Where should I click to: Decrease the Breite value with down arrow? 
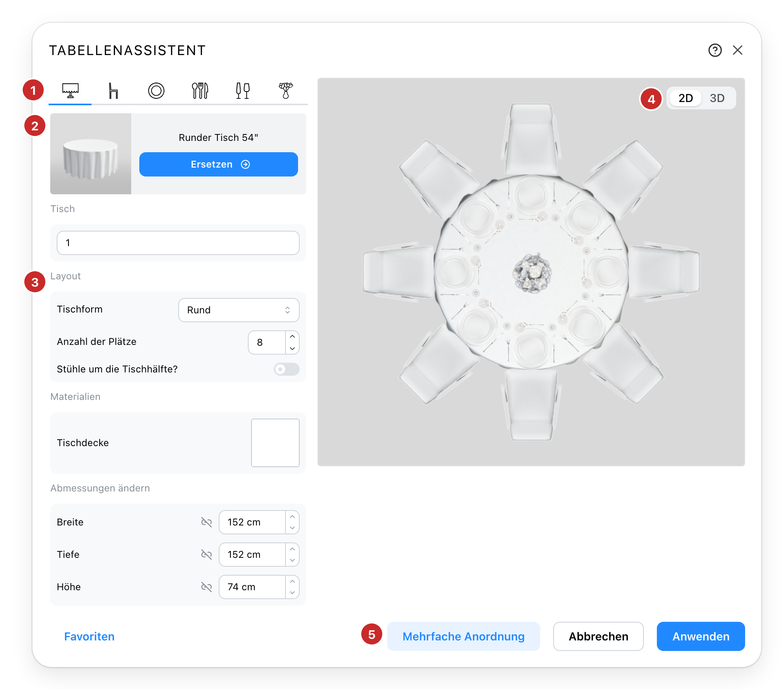292,528
